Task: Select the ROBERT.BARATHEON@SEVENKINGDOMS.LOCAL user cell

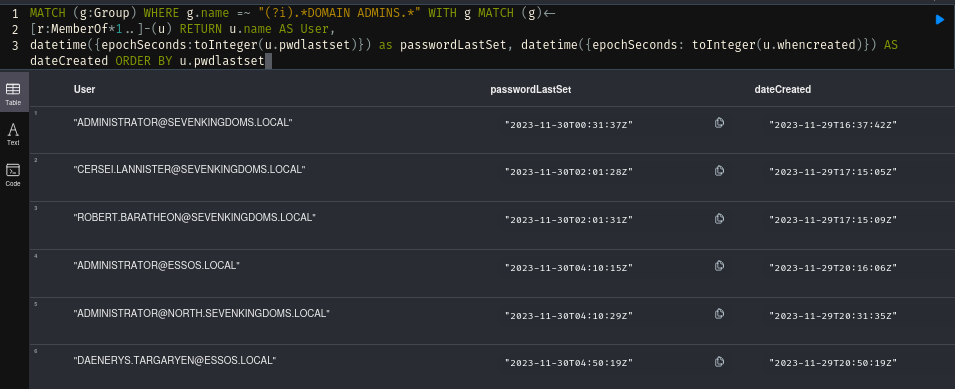Action: [x=195, y=217]
